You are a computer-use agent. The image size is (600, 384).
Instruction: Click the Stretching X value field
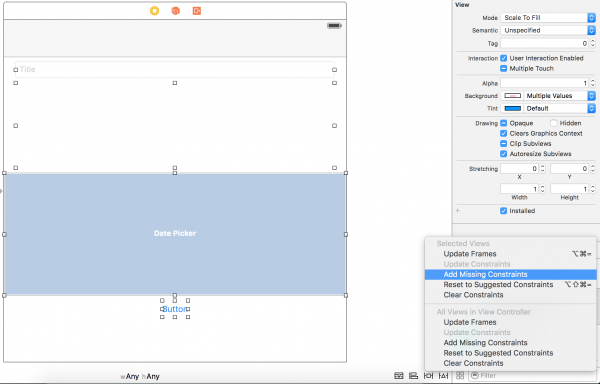[x=520, y=169]
